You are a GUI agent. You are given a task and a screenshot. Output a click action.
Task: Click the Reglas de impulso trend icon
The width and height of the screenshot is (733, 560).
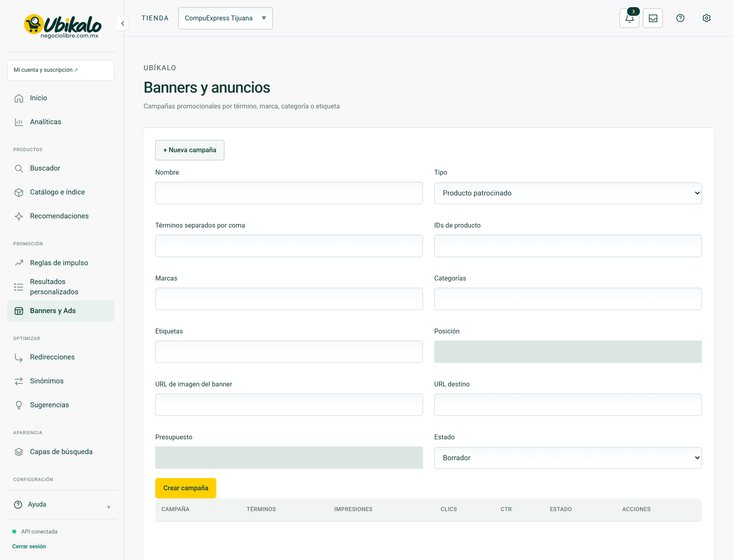point(19,263)
